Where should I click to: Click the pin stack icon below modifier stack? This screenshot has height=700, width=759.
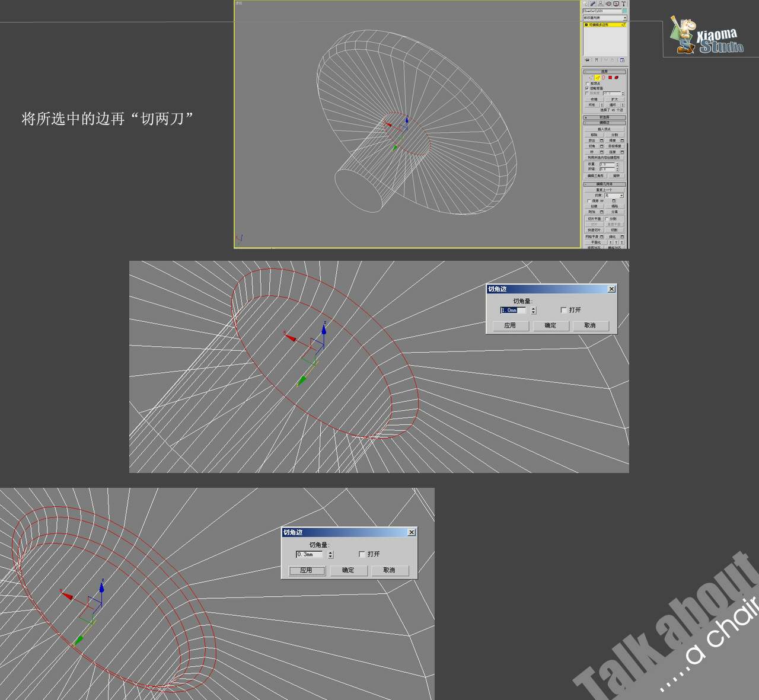(x=587, y=60)
